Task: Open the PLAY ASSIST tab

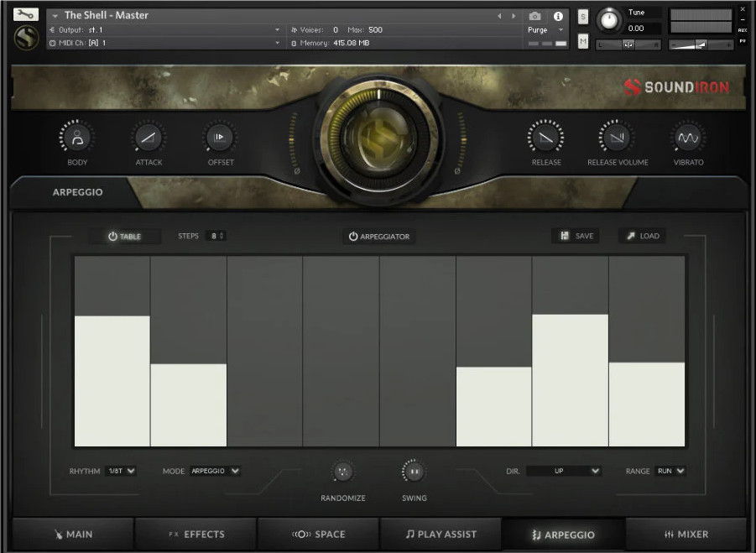Action: 441,534
